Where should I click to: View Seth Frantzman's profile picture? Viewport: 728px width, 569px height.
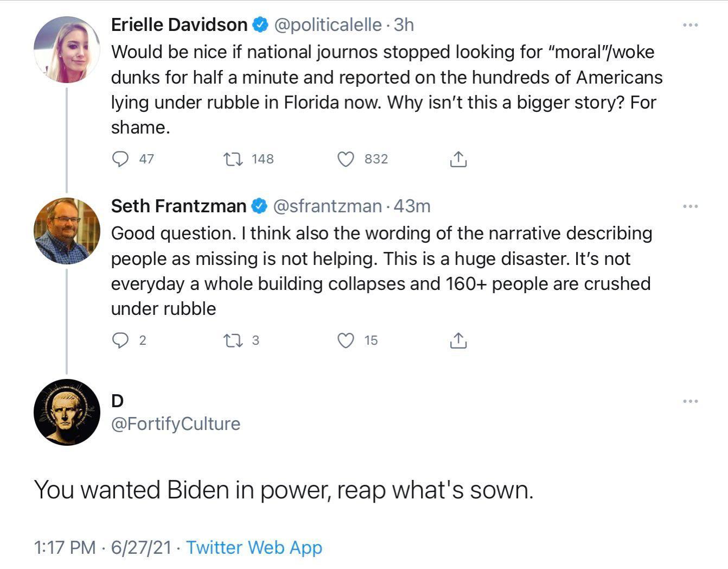pyautogui.click(x=67, y=231)
